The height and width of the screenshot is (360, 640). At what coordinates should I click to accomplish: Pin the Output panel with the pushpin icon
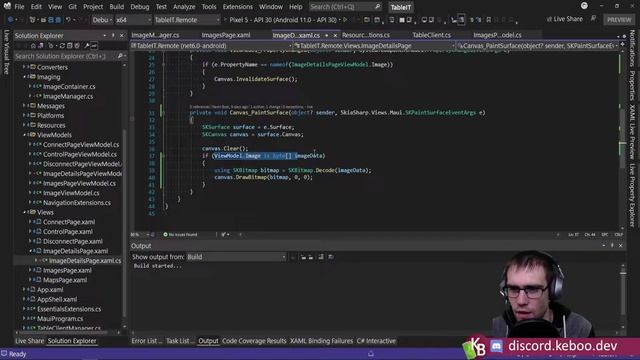click(x=612, y=246)
